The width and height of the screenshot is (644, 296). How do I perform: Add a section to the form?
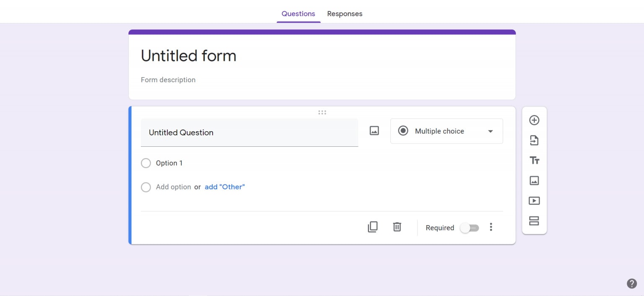534,221
